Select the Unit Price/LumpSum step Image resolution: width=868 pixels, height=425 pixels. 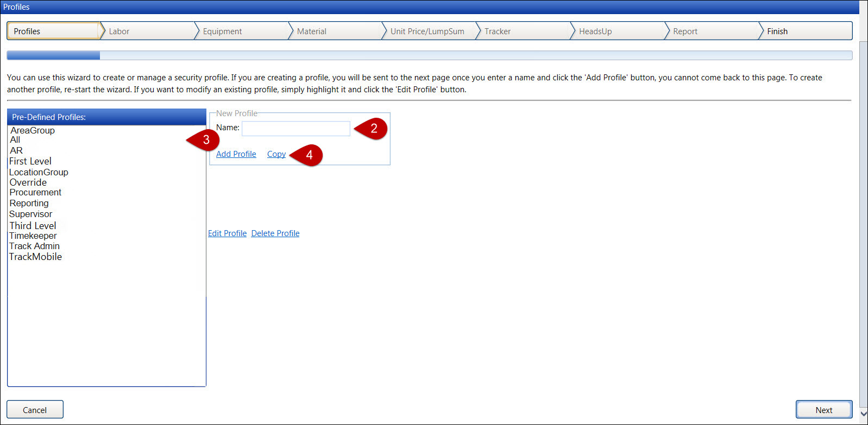(x=427, y=31)
